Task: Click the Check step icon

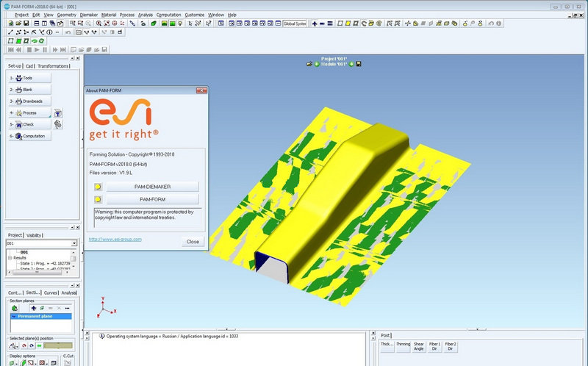Action: 18,125
